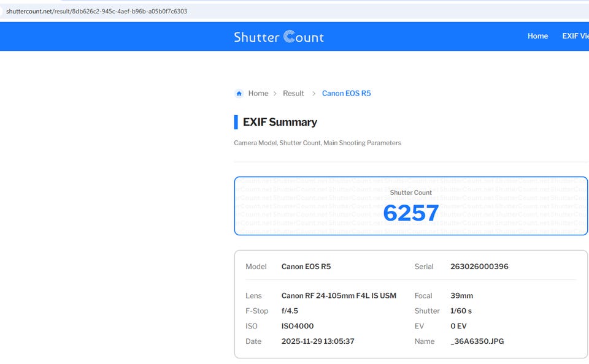Click the Camera Model, Shutter Count subtitle text
Screen dimensions: 589x364
(x=317, y=143)
